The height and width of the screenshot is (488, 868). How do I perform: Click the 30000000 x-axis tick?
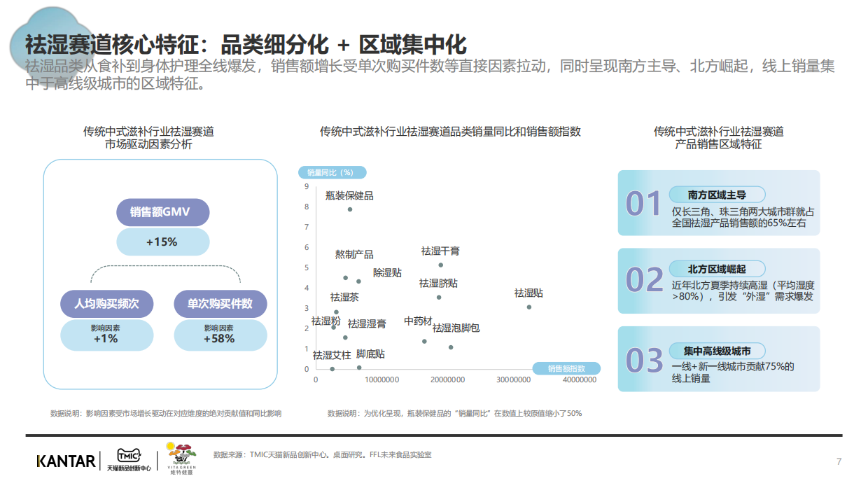(x=515, y=379)
